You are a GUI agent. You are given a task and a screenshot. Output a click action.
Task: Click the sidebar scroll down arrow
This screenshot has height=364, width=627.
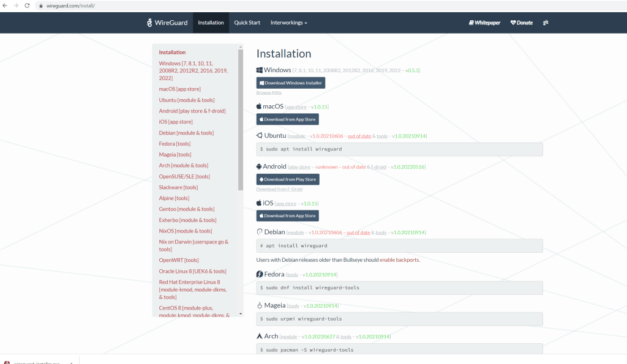pos(240,314)
